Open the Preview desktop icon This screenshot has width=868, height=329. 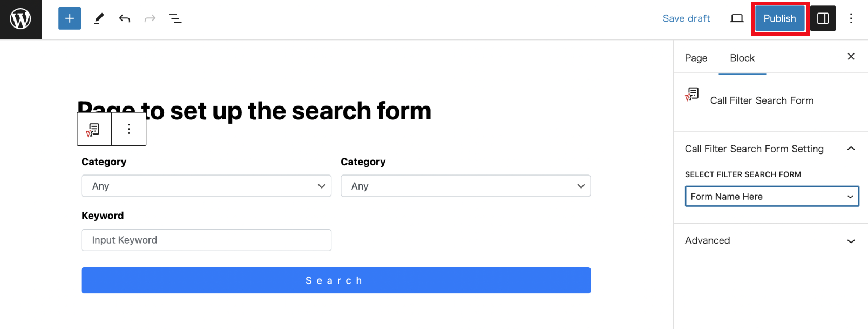pos(736,18)
